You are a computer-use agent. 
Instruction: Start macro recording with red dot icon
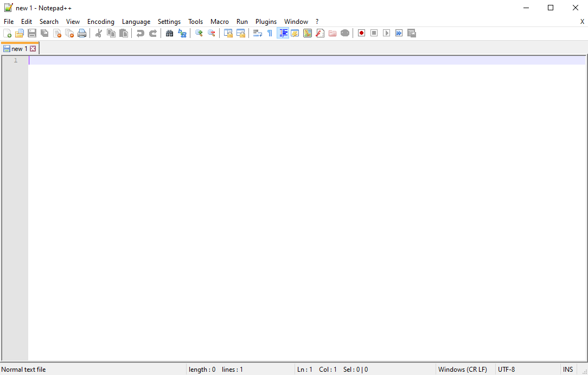click(361, 33)
